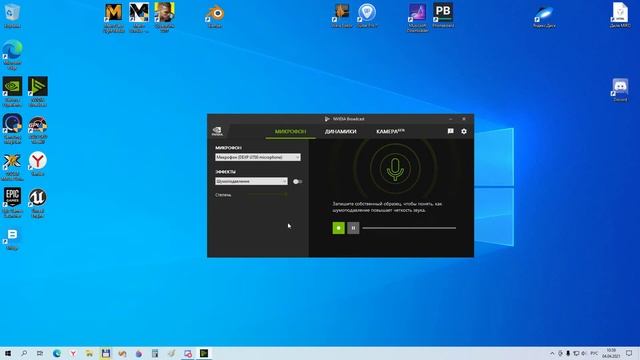Open the microphone device dropdown
Viewport: 640px width, 360px height.
pyautogui.click(x=258, y=157)
